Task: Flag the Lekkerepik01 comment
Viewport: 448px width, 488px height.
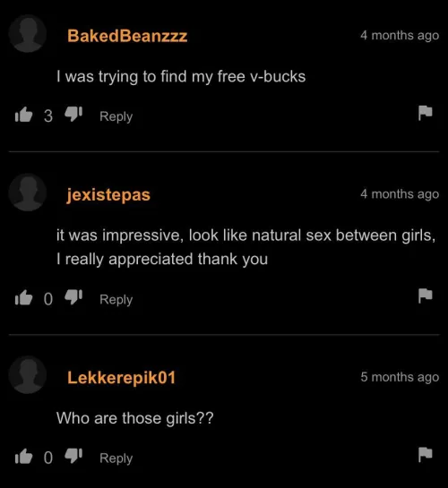Action: 425,454
